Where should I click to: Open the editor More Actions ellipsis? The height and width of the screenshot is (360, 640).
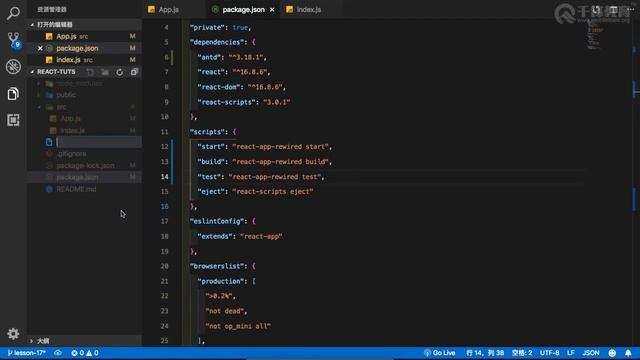pyautogui.click(x=630, y=9)
